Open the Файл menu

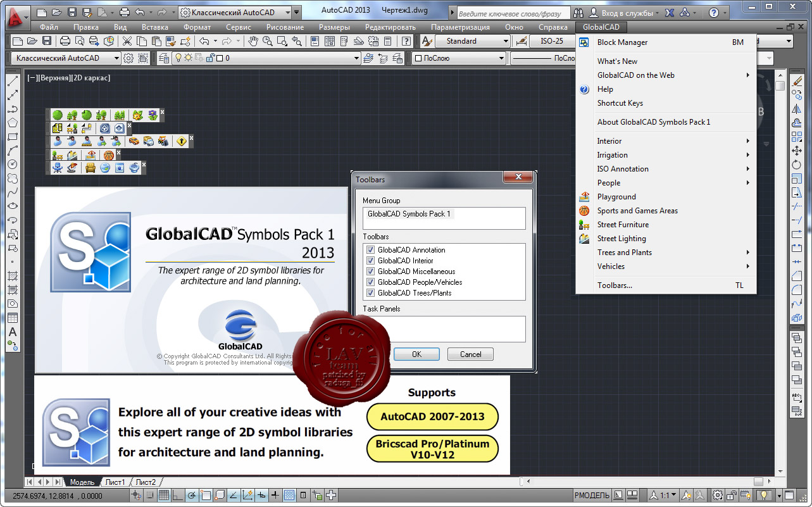pyautogui.click(x=49, y=27)
